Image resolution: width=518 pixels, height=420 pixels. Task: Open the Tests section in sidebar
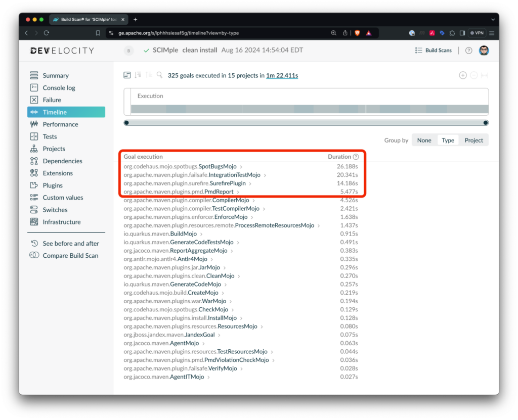coord(50,136)
